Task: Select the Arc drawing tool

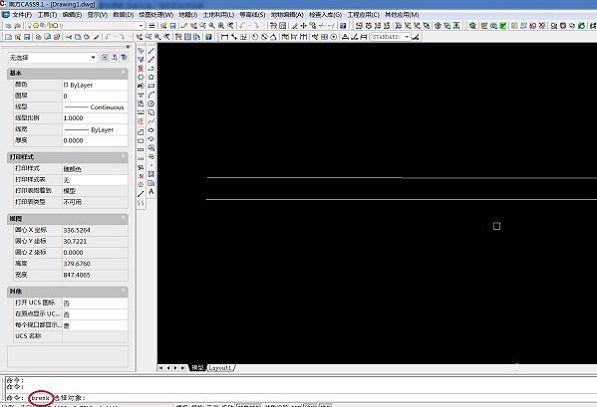Action: click(x=151, y=95)
